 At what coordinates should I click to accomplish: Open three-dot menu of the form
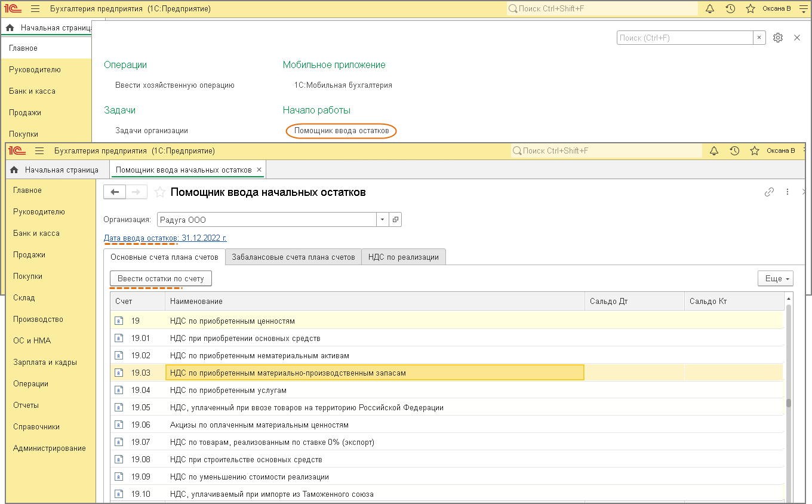[x=788, y=192]
